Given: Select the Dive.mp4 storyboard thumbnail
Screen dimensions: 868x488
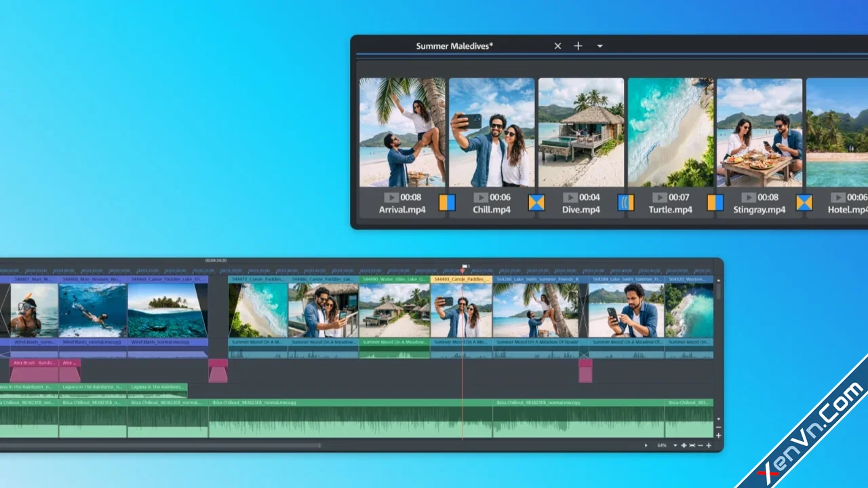Looking at the screenshot, I should coord(581,132).
